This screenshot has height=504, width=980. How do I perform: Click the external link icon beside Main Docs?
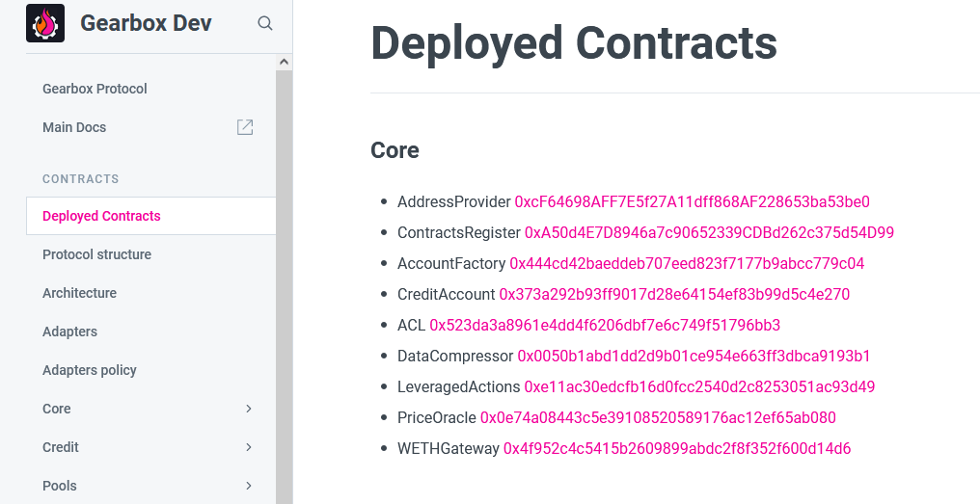[x=245, y=127]
